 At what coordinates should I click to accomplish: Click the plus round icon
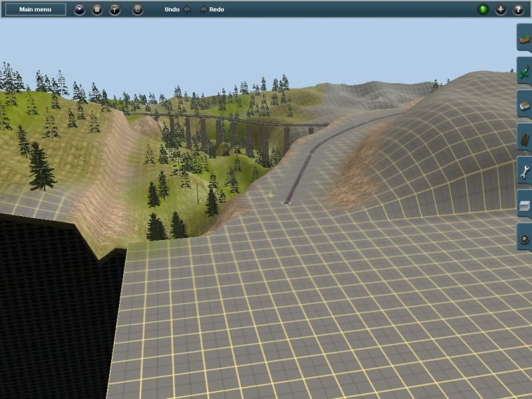point(501,10)
